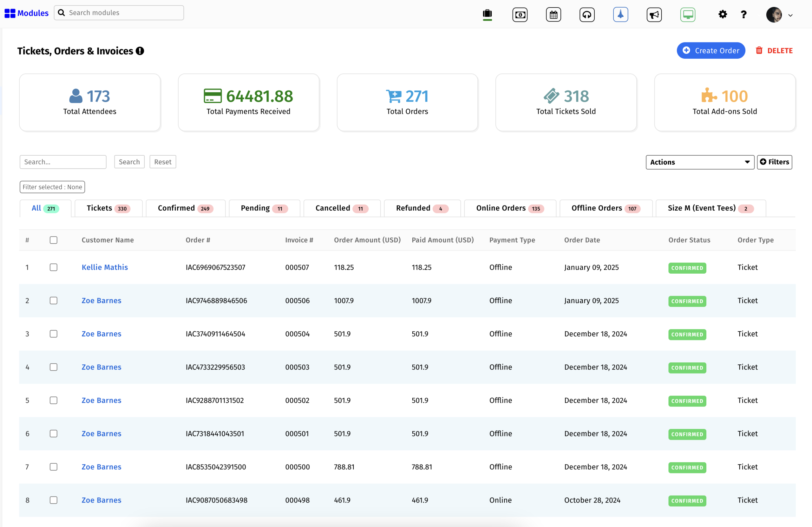
Task: Click the green monitor display icon
Action: (x=687, y=15)
